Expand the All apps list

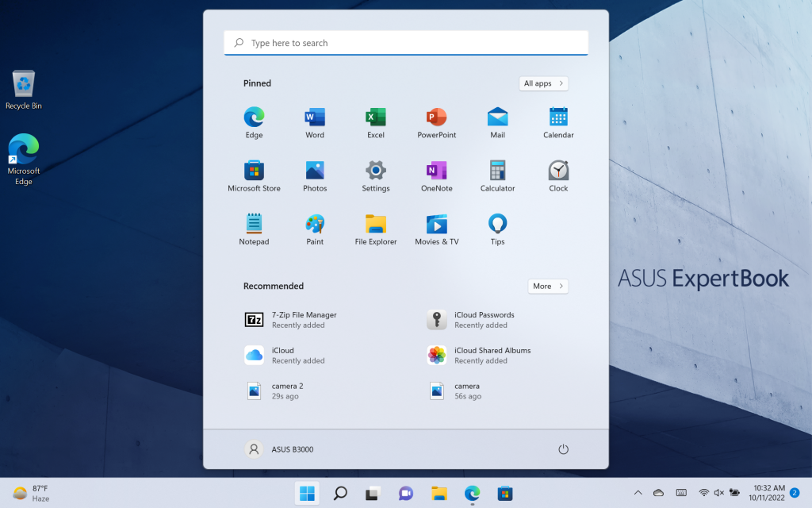(x=543, y=83)
